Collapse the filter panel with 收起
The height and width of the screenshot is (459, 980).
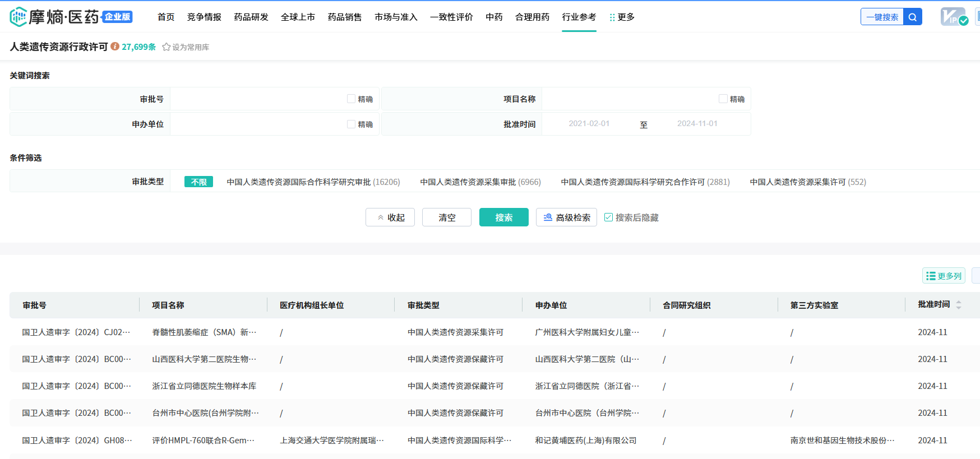[390, 217]
